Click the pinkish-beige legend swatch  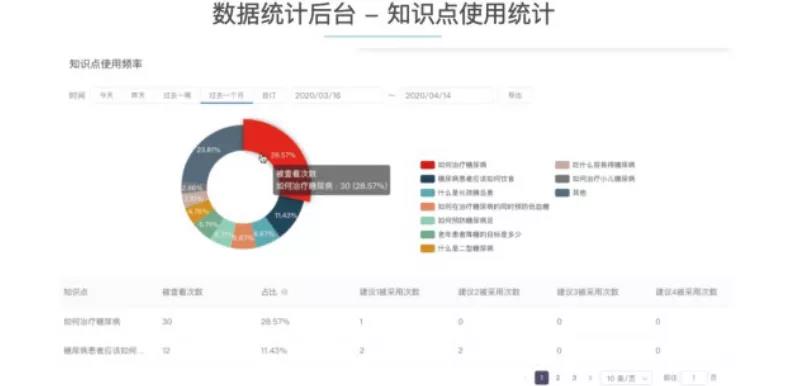click(562, 165)
